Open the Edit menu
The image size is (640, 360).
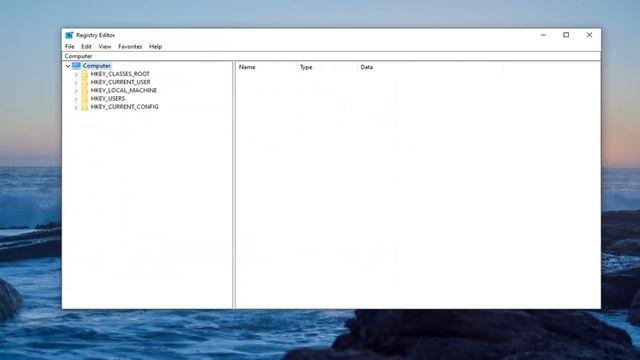click(86, 47)
